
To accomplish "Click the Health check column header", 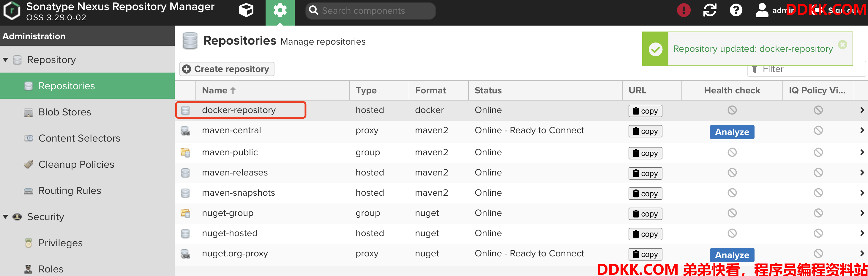I will click(732, 90).
